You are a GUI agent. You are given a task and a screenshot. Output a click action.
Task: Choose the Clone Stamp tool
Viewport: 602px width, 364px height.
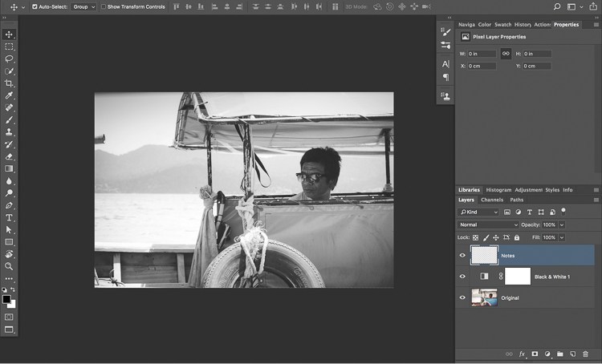click(x=9, y=132)
